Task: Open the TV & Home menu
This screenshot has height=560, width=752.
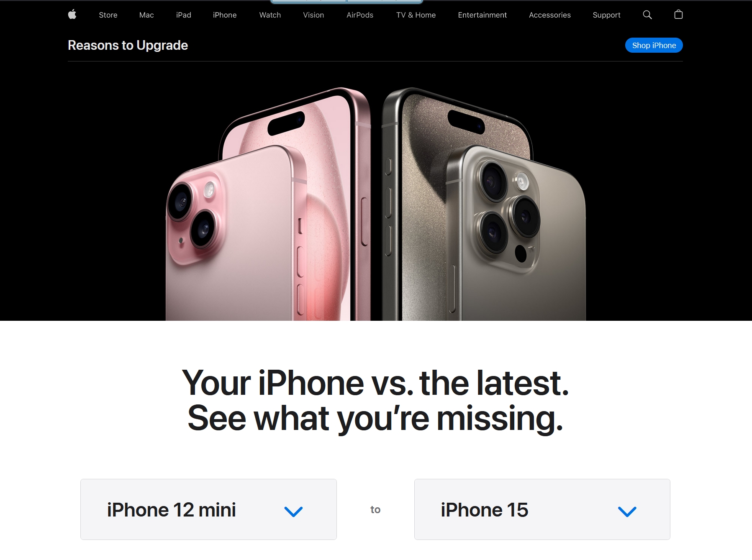Action: pyautogui.click(x=416, y=15)
